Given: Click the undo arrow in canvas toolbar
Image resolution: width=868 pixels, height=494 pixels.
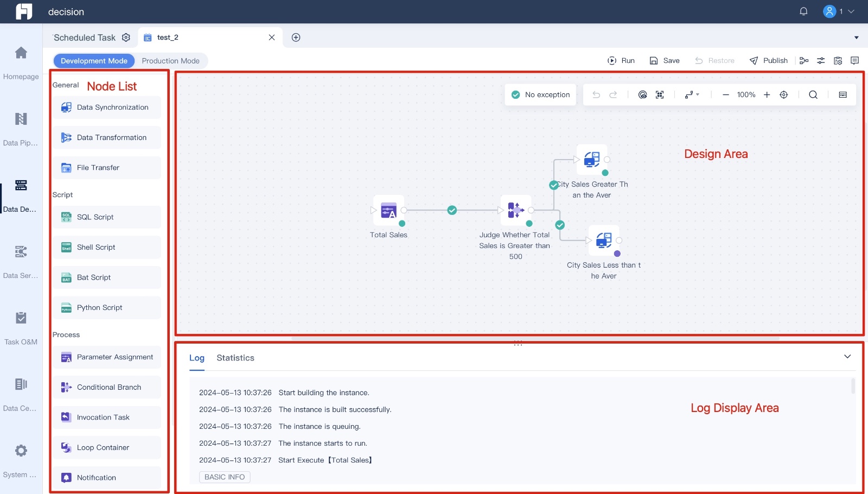Looking at the screenshot, I should pos(596,94).
